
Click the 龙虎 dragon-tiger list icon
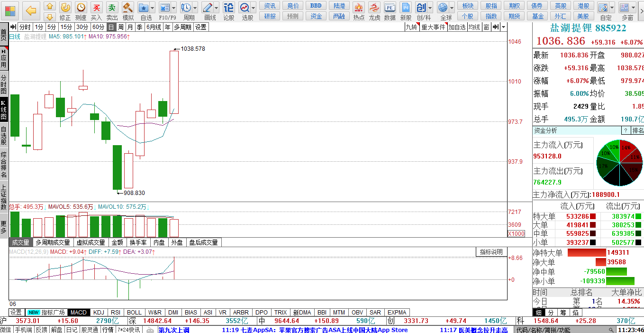[374, 8]
